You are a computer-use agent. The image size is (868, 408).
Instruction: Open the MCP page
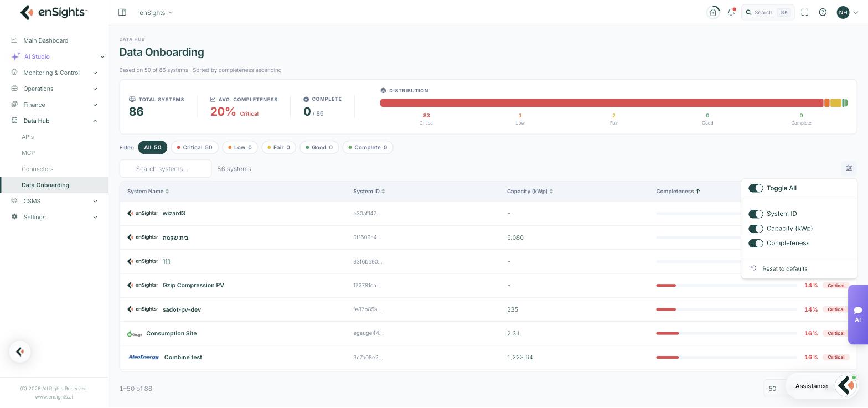tap(28, 153)
